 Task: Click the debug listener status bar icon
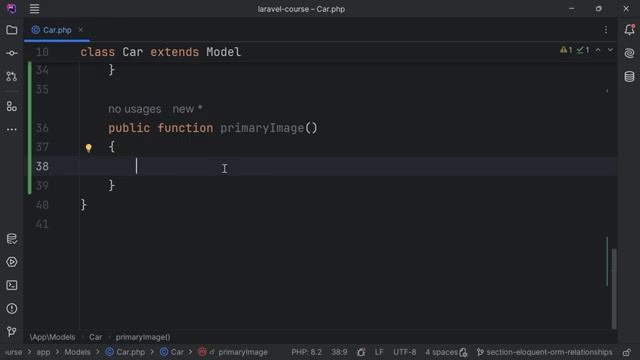(361, 352)
